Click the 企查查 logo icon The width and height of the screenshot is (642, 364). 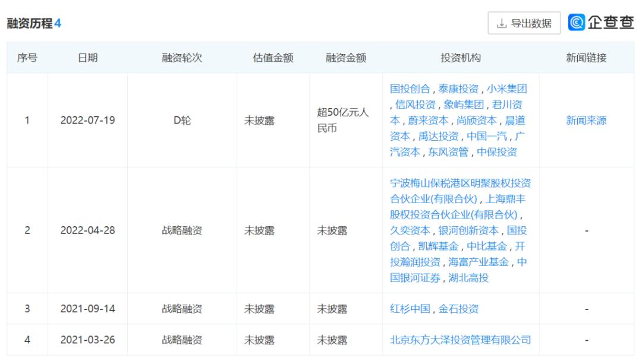(x=576, y=23)
